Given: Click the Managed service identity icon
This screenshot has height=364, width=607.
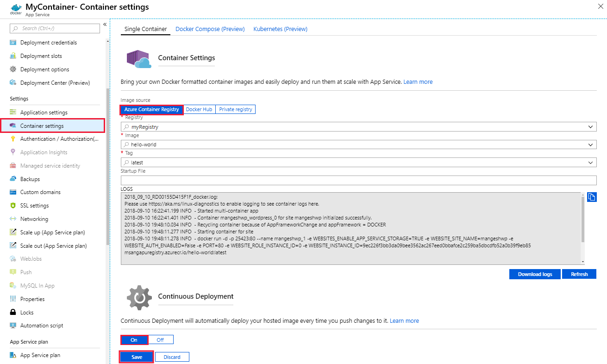Looking at the screenshot, I should [x=13, y=166].
